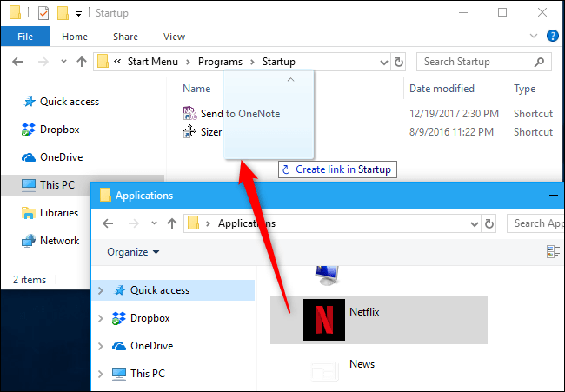Click the Netflix app icon
This screenshot has height=392, width=565.
point(324,320)
